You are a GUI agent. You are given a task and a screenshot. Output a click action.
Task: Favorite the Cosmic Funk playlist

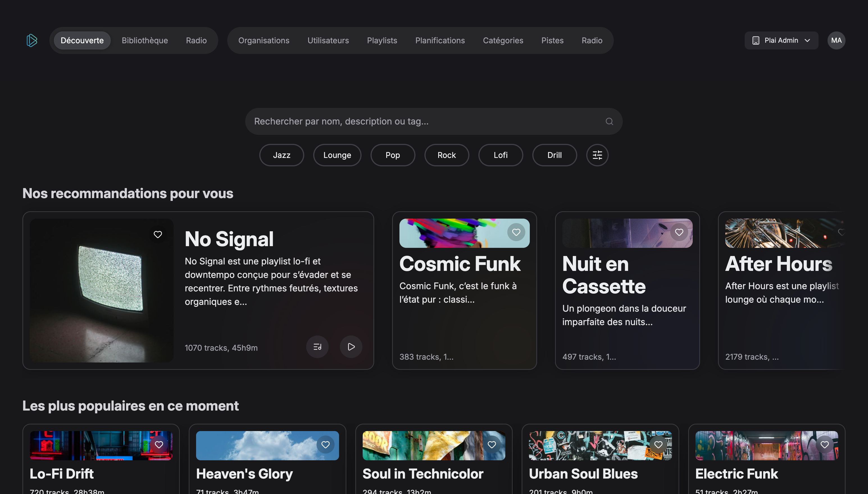click(516, 232)
